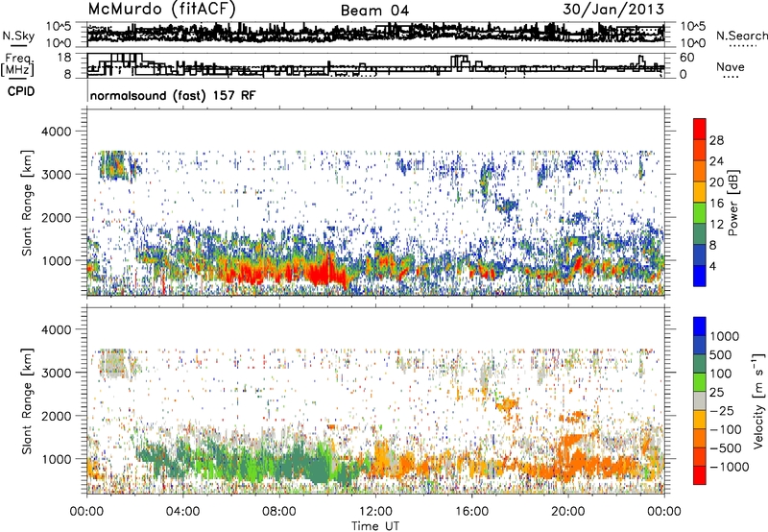The width and height of the screenshot is (768, 532).
Task: Click the 24 label on power colorbar
Action: click(716, 161)
